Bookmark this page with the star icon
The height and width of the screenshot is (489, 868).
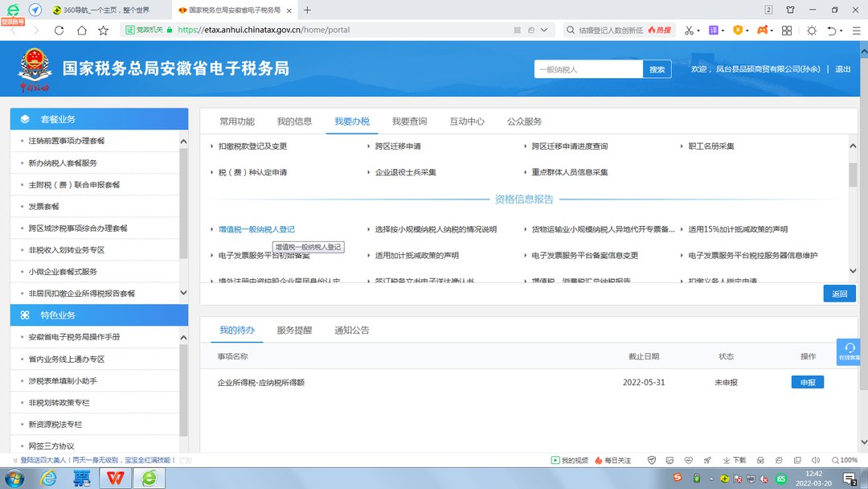point(103,30)
